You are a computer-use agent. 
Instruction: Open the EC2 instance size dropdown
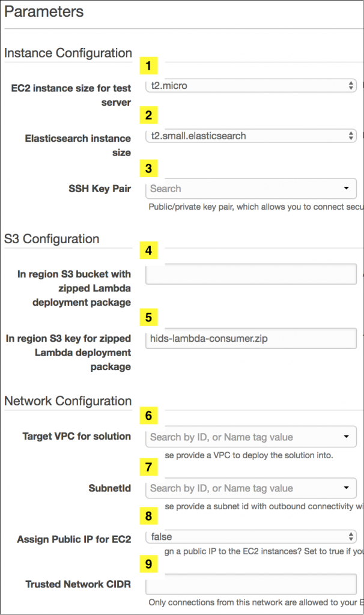(250, 85)
